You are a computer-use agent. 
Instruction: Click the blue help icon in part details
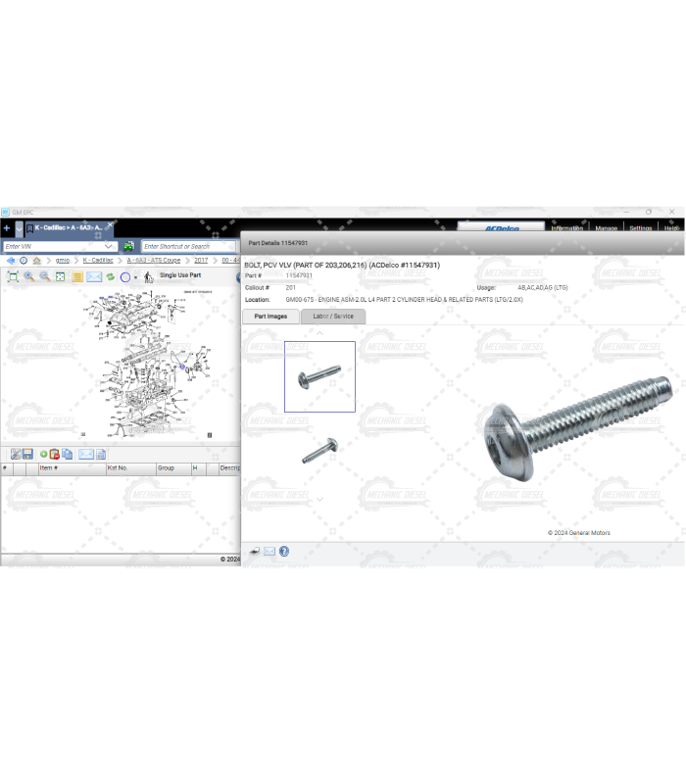coord(284,551)
